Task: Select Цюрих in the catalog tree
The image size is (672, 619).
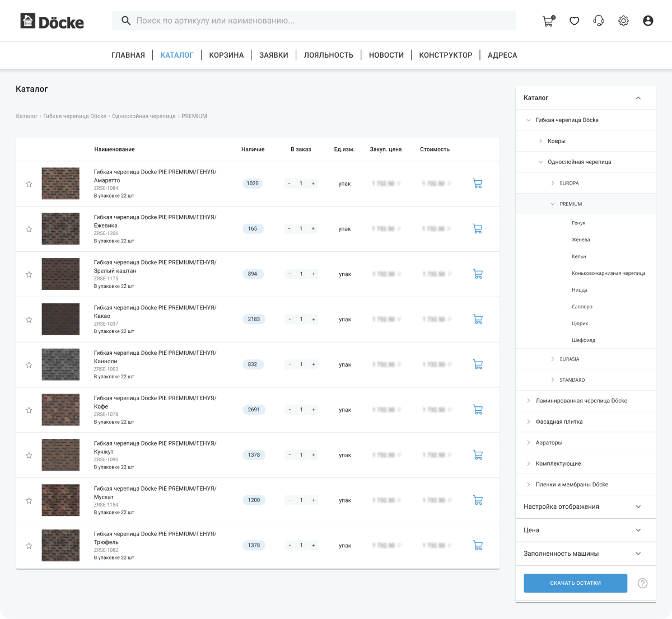Action: pos(580,323)
